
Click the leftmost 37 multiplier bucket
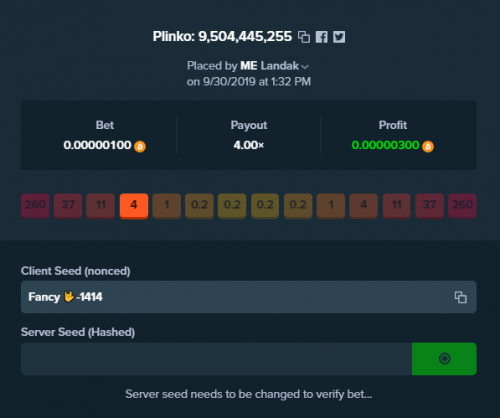[x=68, y=206]
